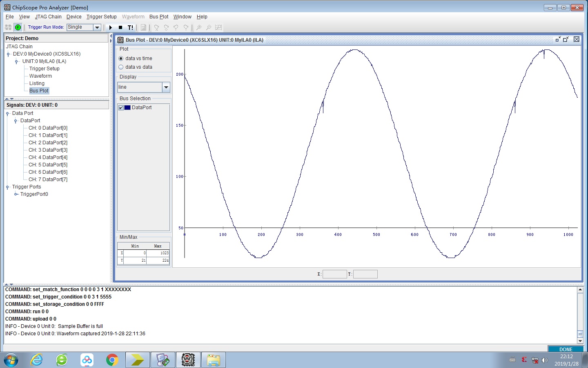Open the JTAG Chain menu
This screenshot has width=588, height=368.
(x=48, y=17)
